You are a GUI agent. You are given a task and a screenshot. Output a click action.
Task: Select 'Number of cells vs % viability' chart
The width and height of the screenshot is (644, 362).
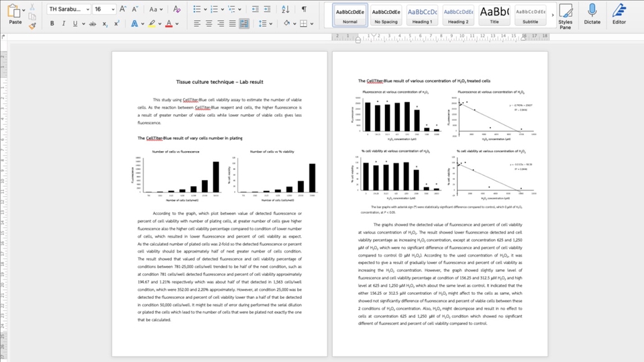click(x=272, y=175)
